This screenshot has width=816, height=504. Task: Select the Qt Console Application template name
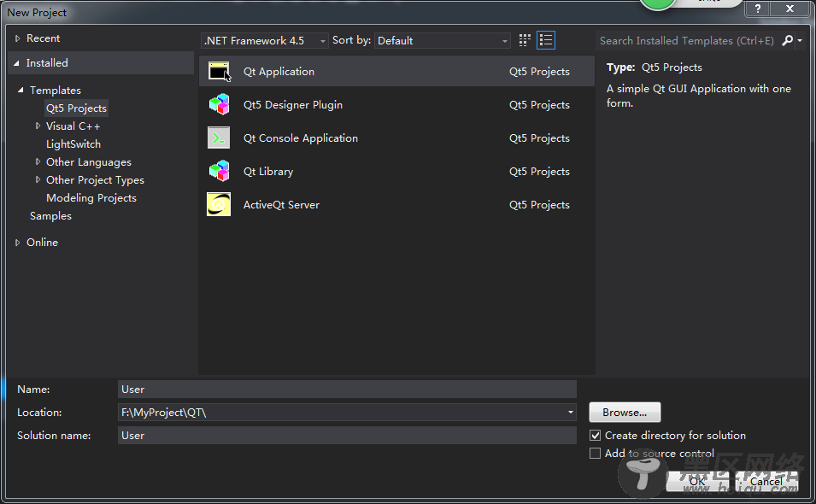click(301, 138)
